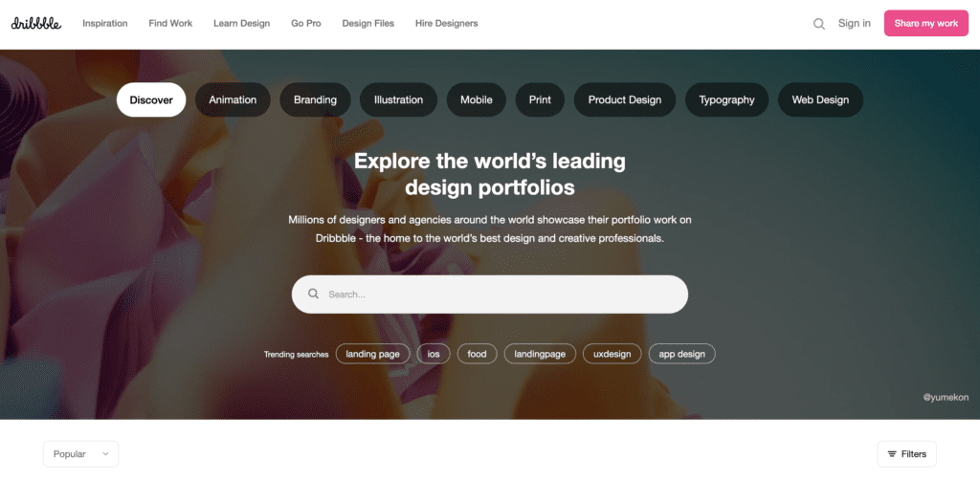Switch to the Animation category

pos(233,100)
